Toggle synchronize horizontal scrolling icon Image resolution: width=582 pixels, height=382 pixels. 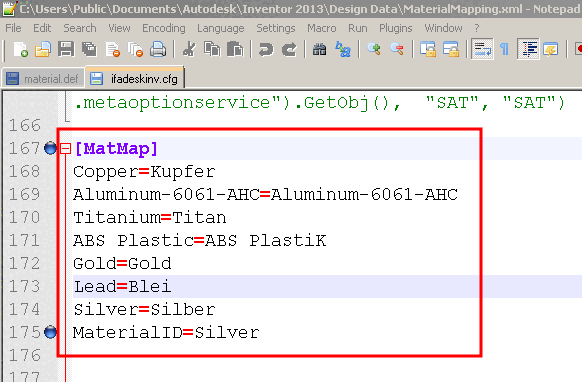(451, 49)
